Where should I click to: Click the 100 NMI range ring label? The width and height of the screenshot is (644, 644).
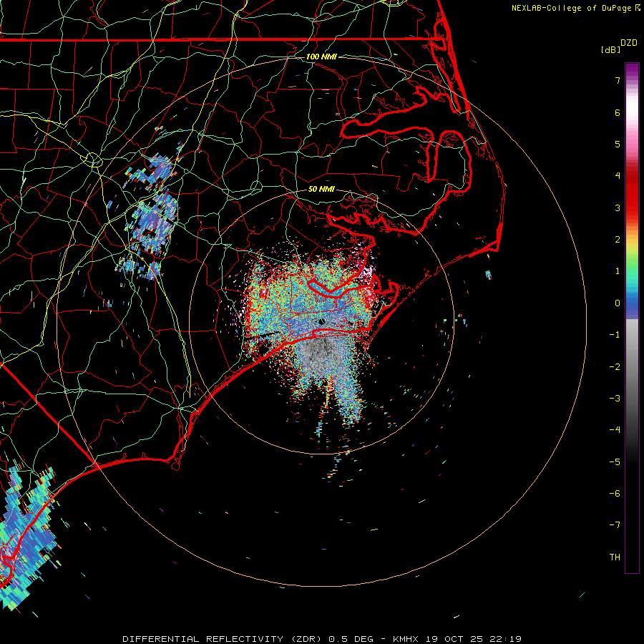(x=321, y=57)
